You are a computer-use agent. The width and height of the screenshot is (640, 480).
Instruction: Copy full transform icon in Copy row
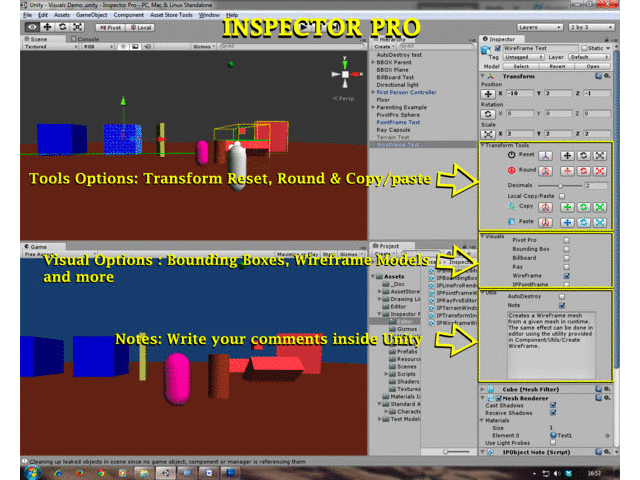click(545, 207)
